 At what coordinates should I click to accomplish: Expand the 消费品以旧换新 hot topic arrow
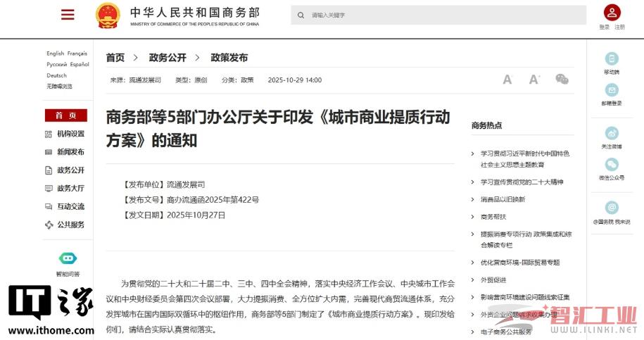click(472, 199)
